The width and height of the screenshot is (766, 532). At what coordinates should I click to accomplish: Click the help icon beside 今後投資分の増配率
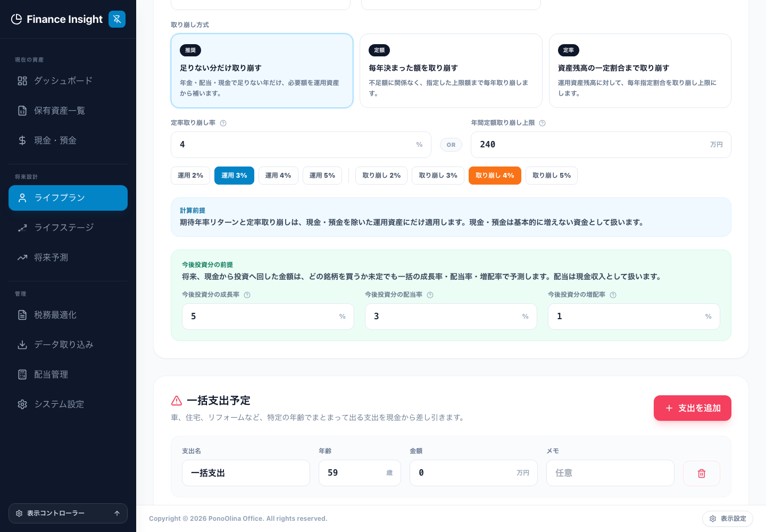[x=613, y=295]
